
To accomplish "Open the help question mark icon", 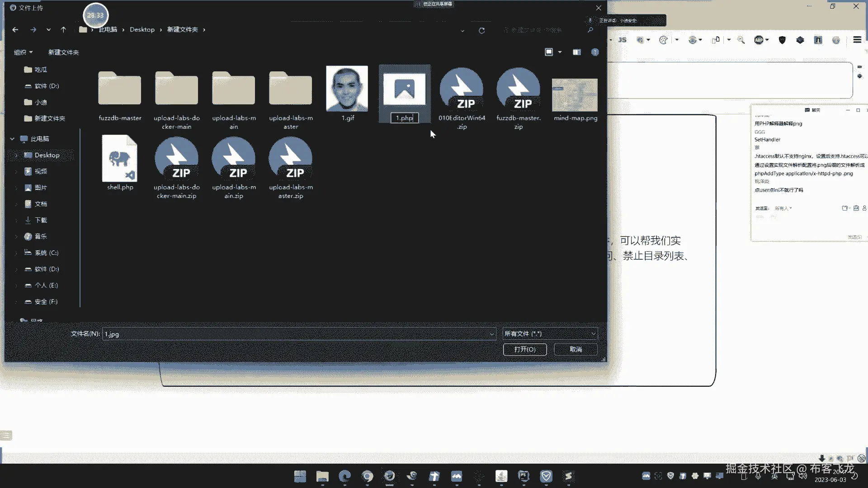I will [x=595, y=52].
